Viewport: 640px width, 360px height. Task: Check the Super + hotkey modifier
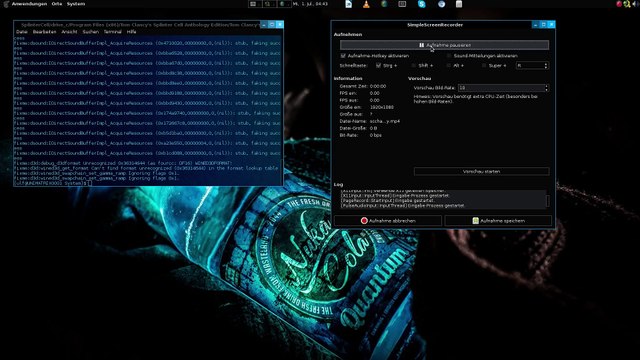pos(484,65)
